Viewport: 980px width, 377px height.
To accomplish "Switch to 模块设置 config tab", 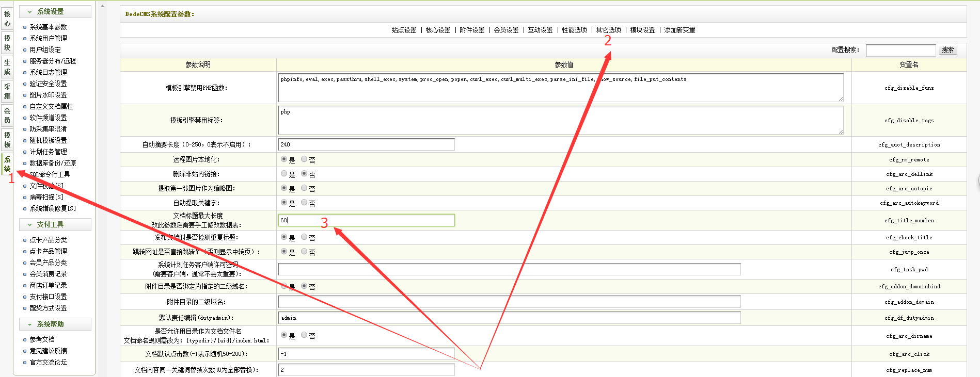I will pyautogui.click(x=642, y=30).
